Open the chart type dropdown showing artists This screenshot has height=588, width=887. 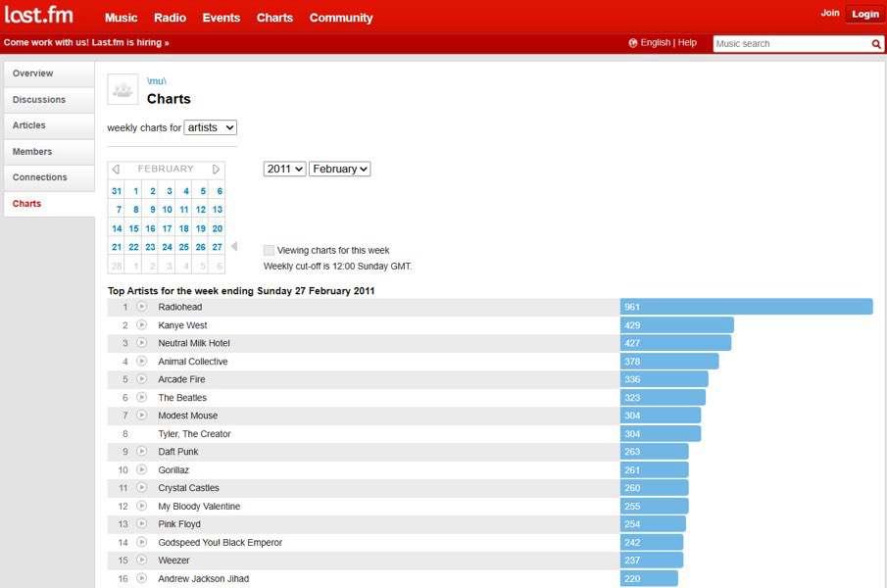[211, 127]
